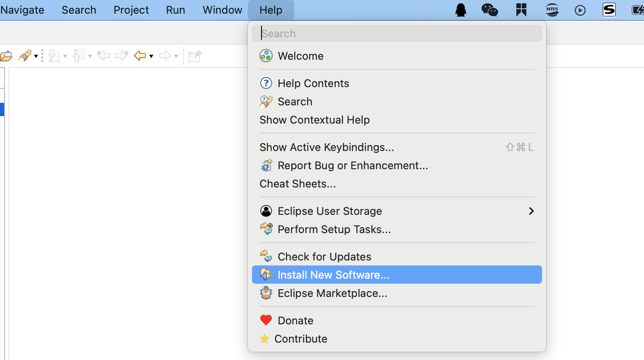Select Show Active Keybindings menu item
The width and height of the screenshot is (644, 360).
point(327,147)
